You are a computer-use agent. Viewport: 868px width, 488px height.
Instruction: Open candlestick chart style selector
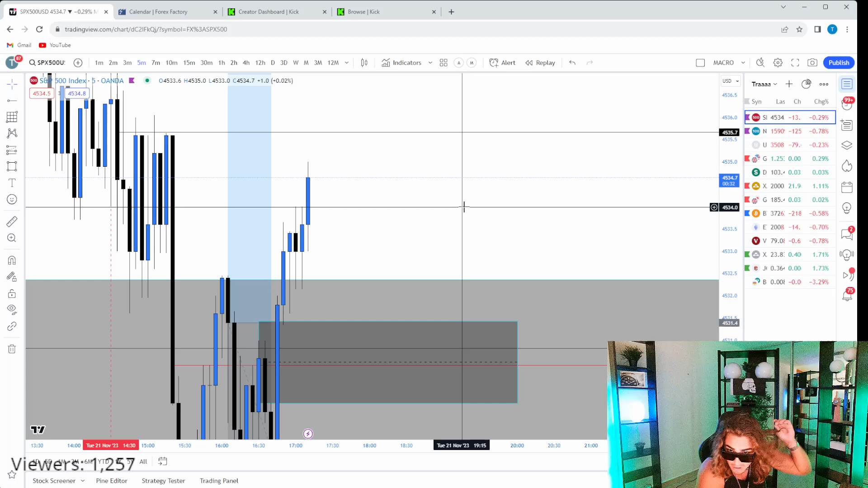pos(364,63)
